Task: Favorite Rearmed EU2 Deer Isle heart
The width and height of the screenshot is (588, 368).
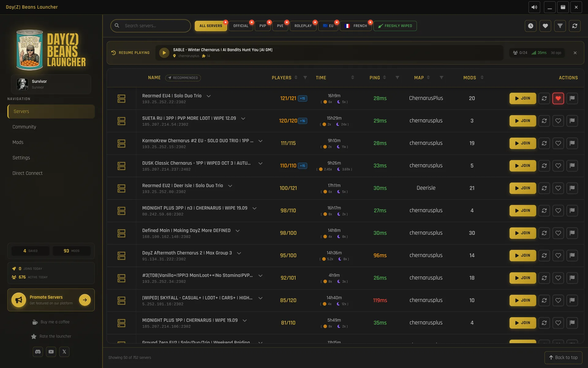Action: pyautogui.click(x=558, y=188)
